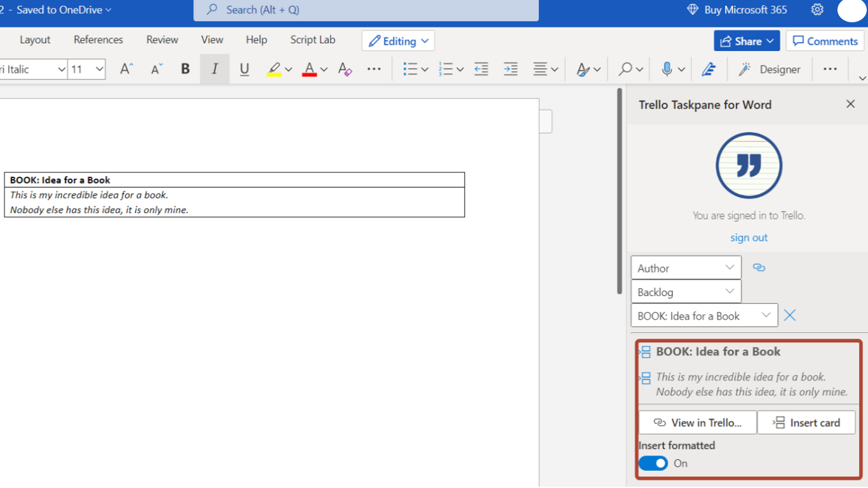The image size is (868, 488).
Task: Open dictation options dropdown arrow
Action: 681,69
